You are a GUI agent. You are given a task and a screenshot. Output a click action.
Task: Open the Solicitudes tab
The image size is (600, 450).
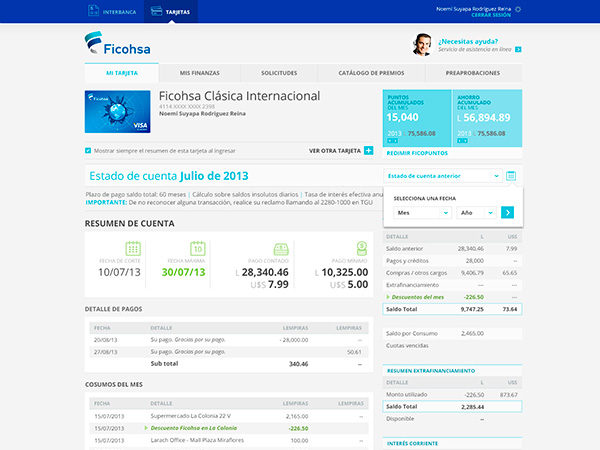click(x=279, y=73)
